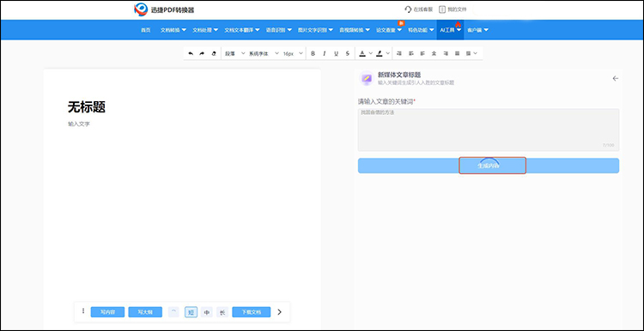Click fifth alignment icon in the toolbar
Screen dimensions: 644x331
445,53
